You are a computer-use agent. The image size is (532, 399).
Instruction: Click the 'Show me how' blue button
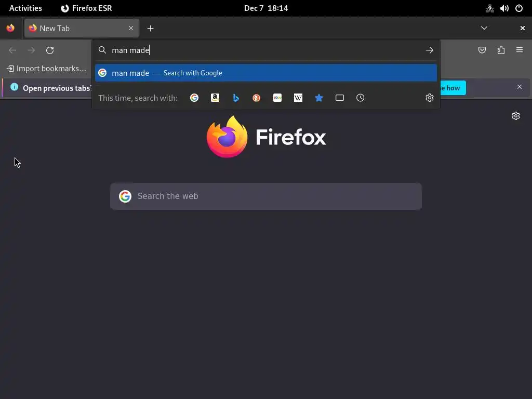(x=453, y=88)
